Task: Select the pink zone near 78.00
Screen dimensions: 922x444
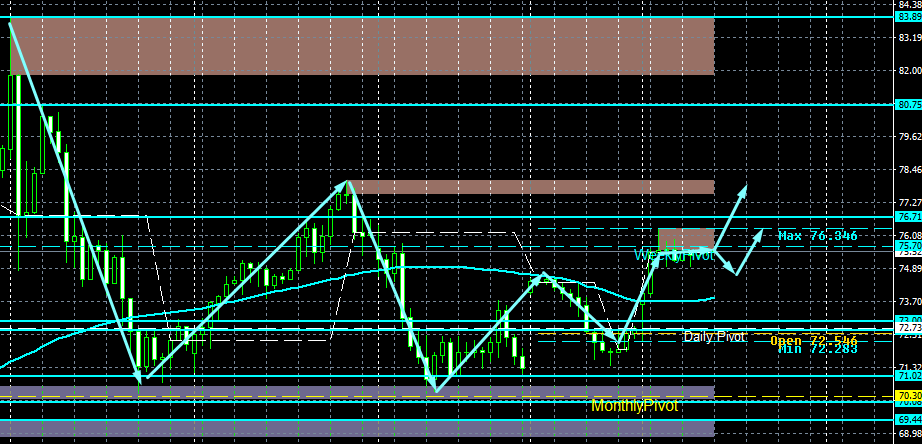Action: pyautogui.click(x=530, y=187)
